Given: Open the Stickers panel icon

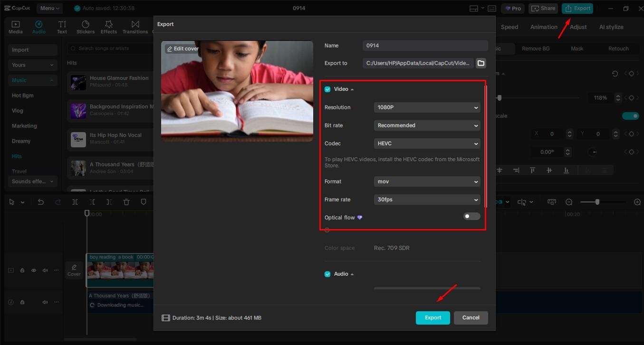Looking at the screenshot, I should [86, 24].
